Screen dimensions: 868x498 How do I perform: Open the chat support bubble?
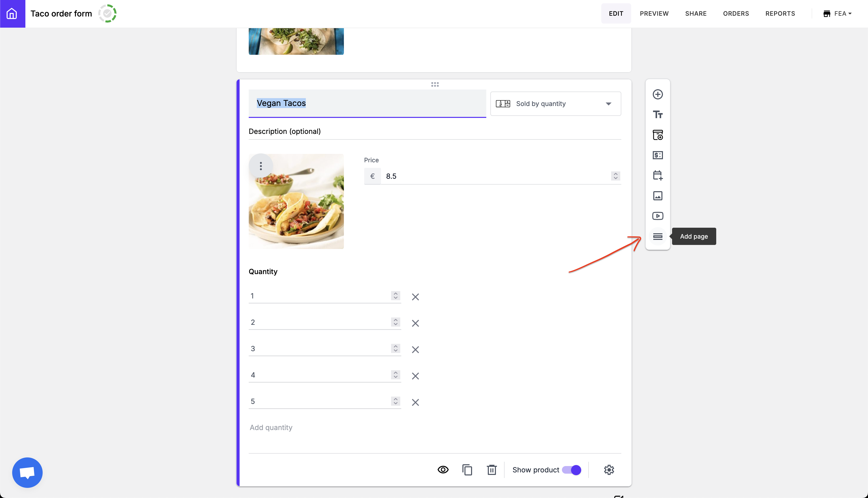click(27, 472)
